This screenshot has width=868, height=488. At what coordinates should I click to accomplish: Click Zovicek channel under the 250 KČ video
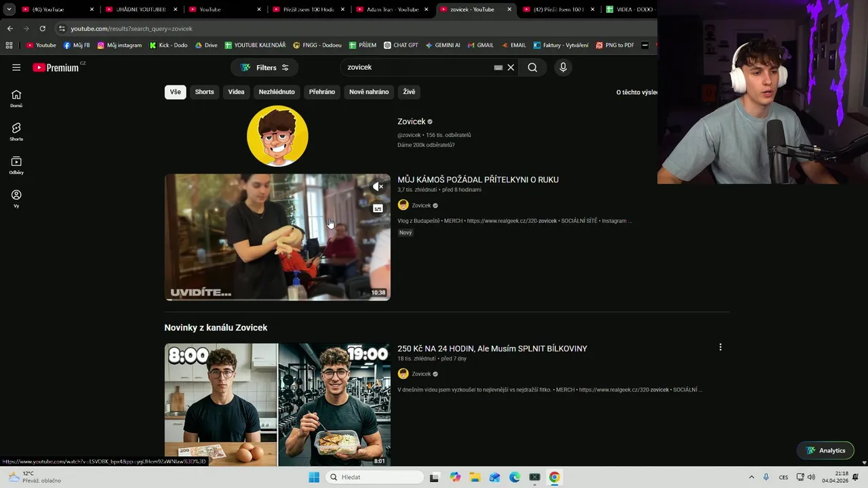(421, 374)
